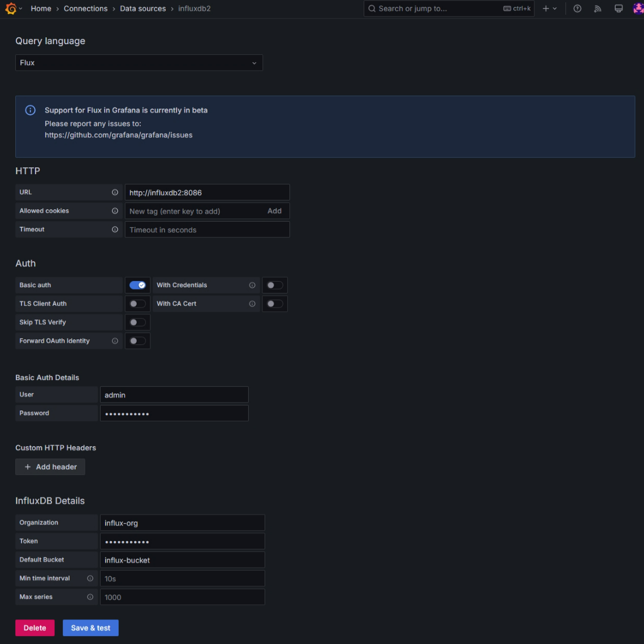Image resolution: width=644 pixels, height=644 pixels.
Task: Click the search magnifier icon
Action: point(371,8)
